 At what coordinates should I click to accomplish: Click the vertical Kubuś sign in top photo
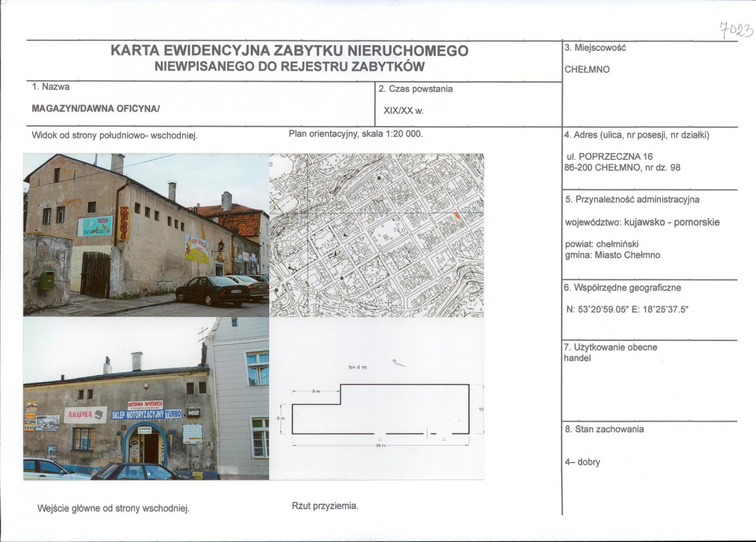(x=124, y=224)
